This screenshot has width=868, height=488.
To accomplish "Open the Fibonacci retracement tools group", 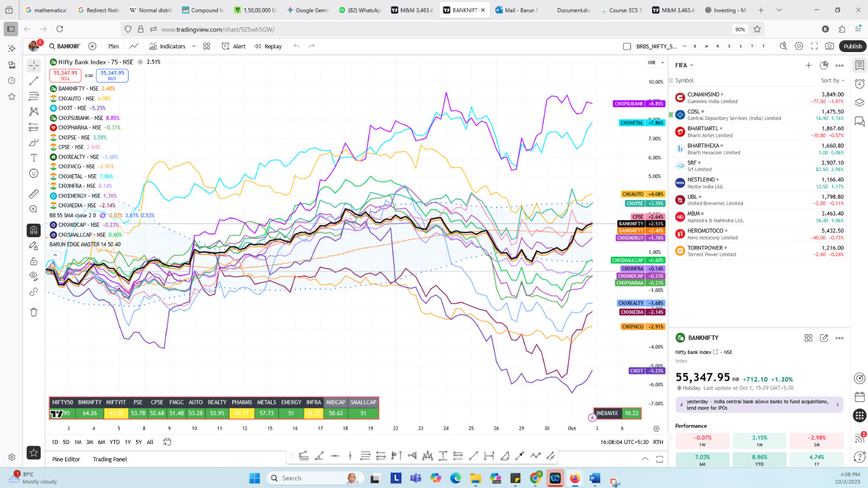I will coord(34,96).
